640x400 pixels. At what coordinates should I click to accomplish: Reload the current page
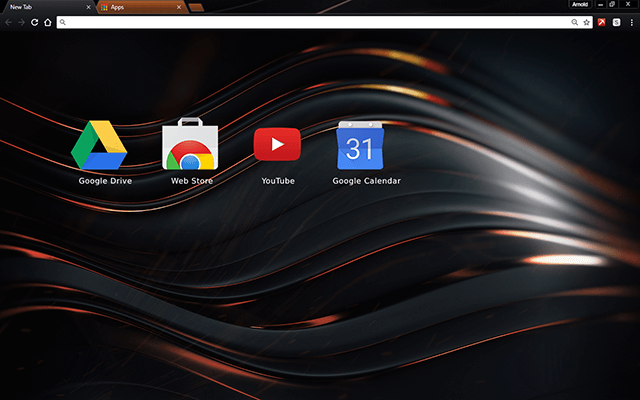35,22
